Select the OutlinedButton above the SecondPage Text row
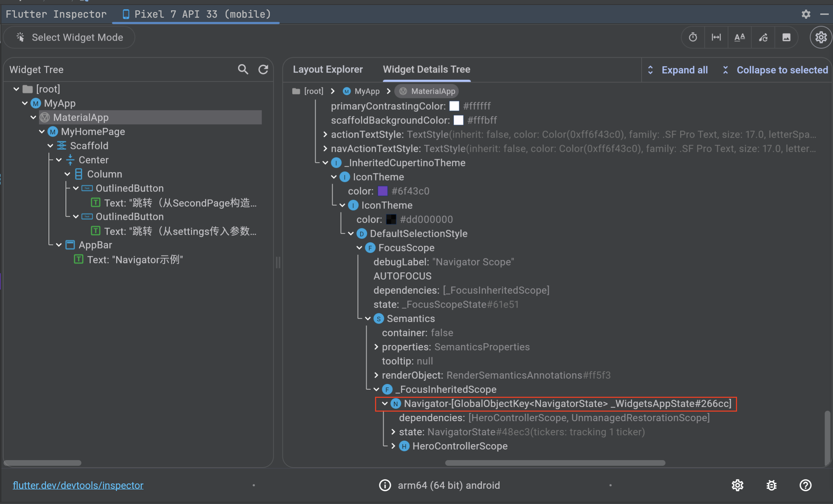Screen dimensions: 833x504 click(x=123, y=188)
